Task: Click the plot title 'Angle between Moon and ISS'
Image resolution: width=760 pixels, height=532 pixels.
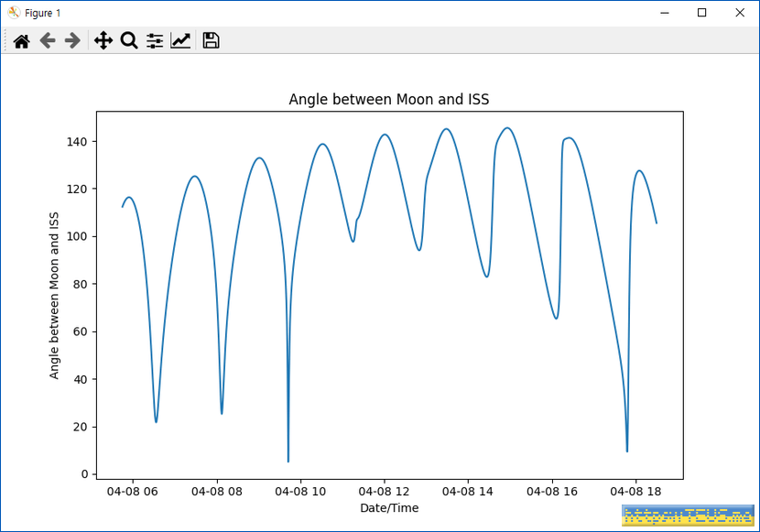Action: tap(389, 99)
